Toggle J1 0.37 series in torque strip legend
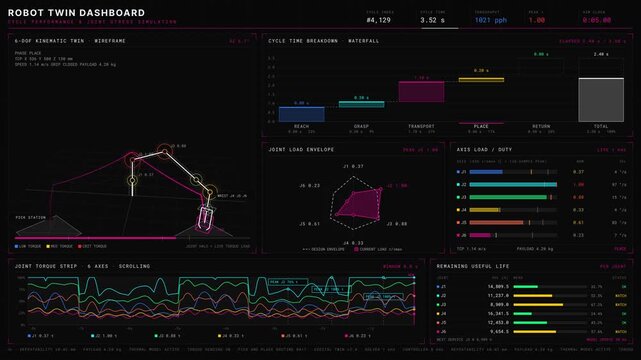 pos(40,336)
